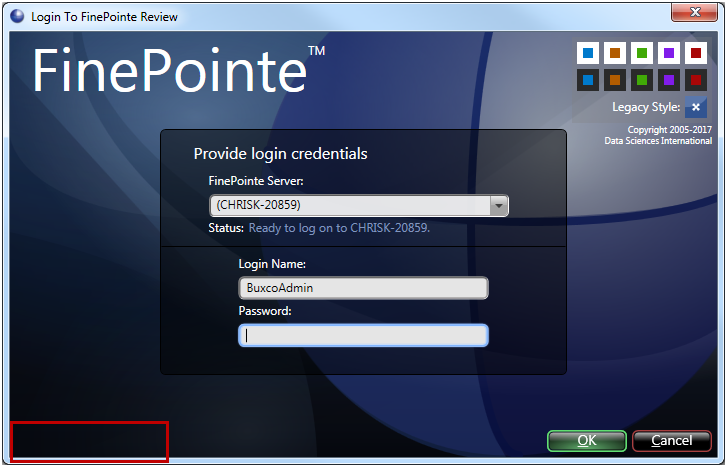Click the Login Name label
This screenshot has width=725, height=465.
[x=272, y=264]
